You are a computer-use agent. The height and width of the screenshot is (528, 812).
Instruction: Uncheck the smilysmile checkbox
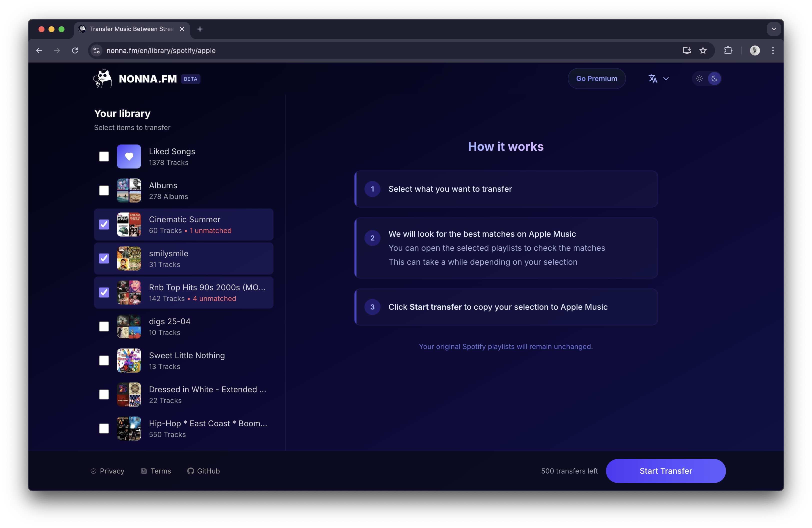(x=104, y=258)
